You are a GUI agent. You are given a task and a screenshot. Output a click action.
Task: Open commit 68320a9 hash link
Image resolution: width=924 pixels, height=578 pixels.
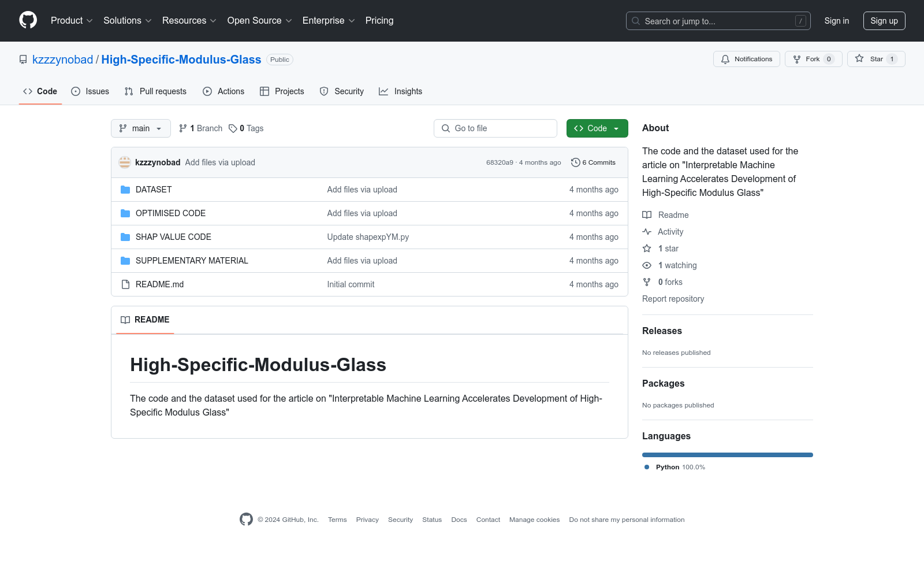click(500, 162)
